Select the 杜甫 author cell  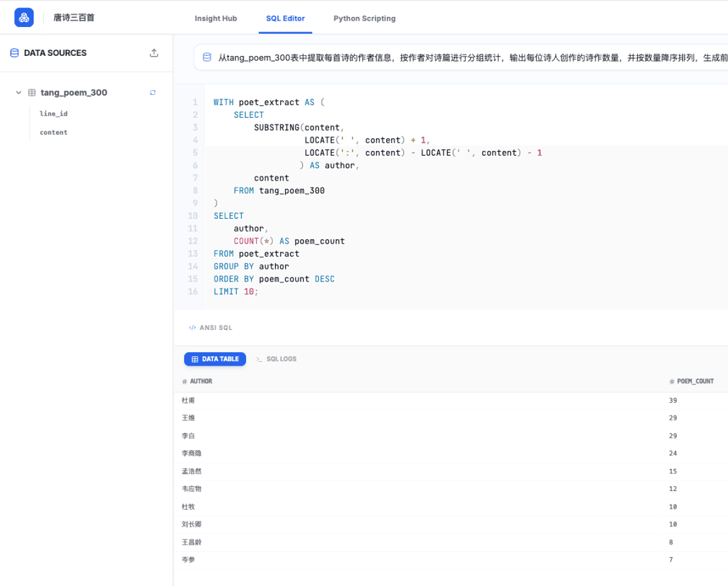(x=189, y=400)
